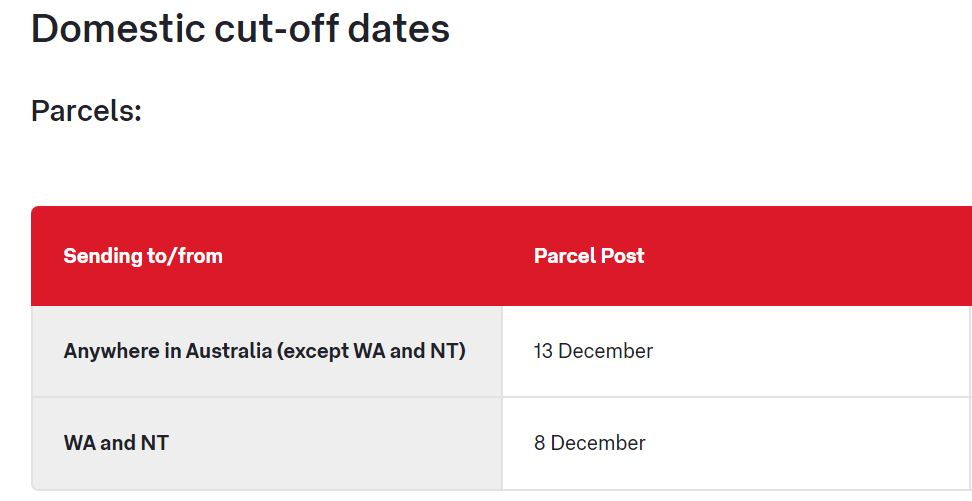Click "December" in the 8 December cell

pos(598,443)
